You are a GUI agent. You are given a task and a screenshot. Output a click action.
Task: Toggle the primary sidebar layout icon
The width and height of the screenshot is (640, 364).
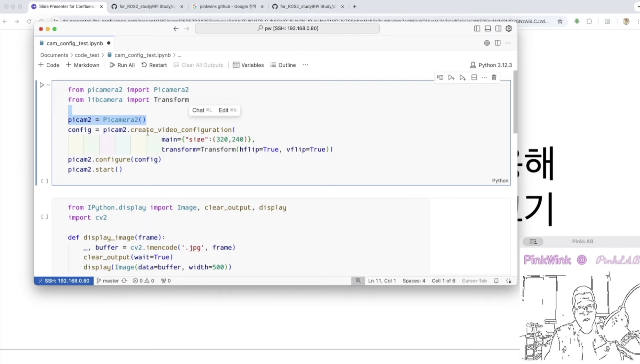(x=477, y=28)
